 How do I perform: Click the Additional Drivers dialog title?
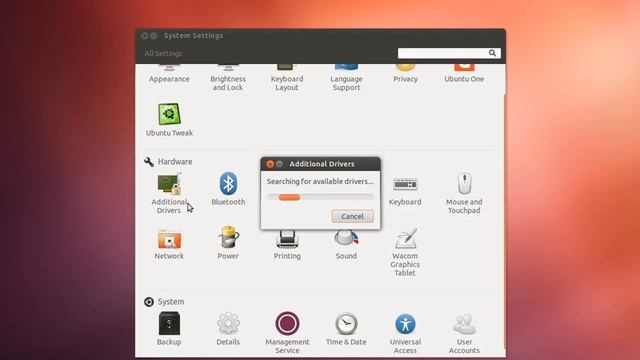322,164
